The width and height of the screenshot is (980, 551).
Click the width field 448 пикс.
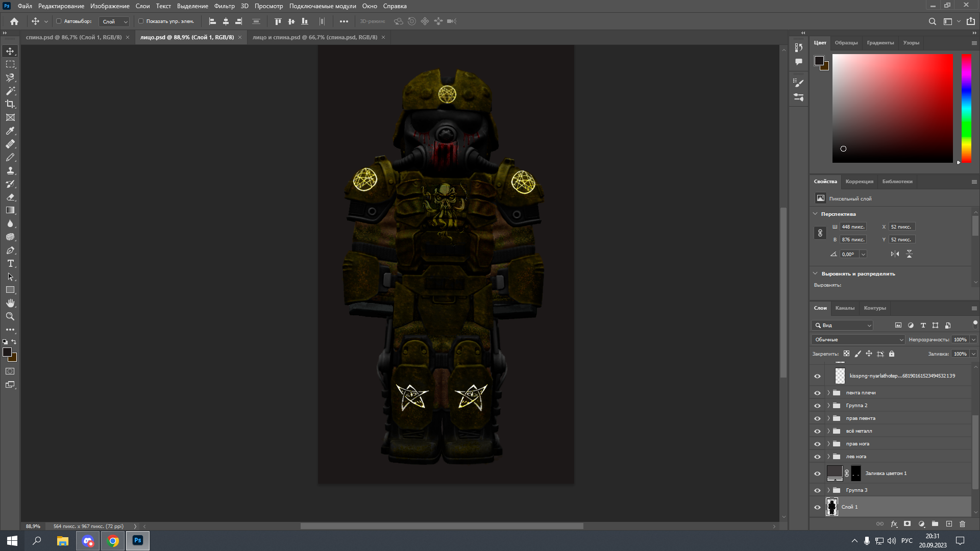coord(853,227)
